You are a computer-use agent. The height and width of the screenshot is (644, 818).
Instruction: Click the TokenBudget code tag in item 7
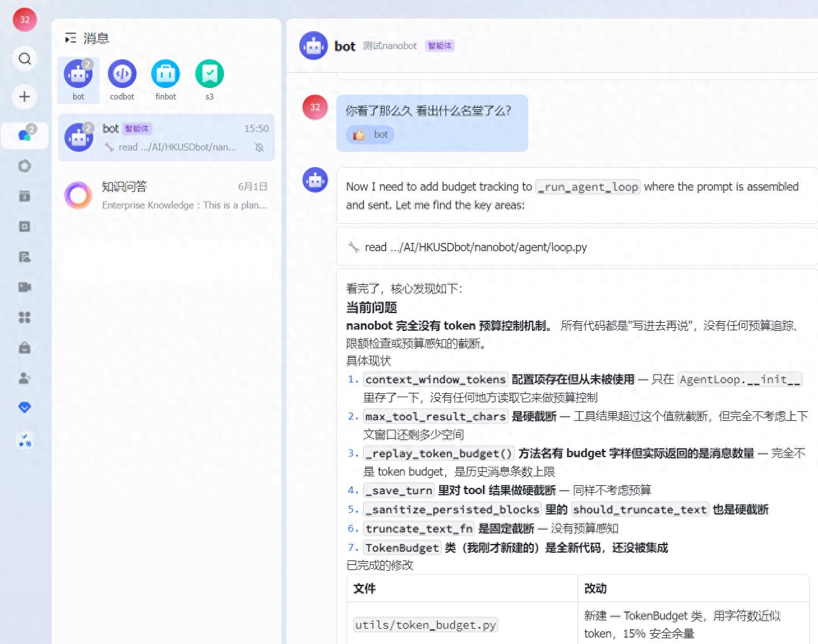[x=402, y=548]
